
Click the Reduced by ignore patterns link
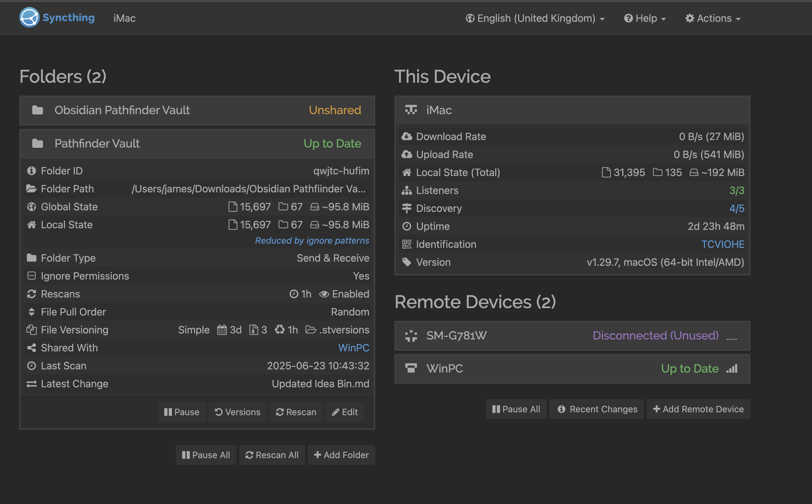pyautogui.click(x=312, y=241)
